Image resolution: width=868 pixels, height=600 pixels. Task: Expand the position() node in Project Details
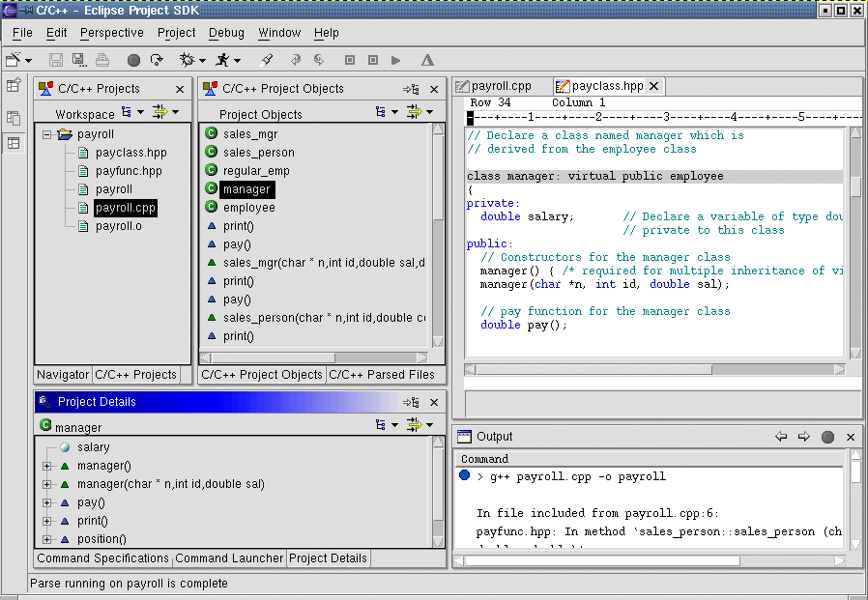pos(47,539)
